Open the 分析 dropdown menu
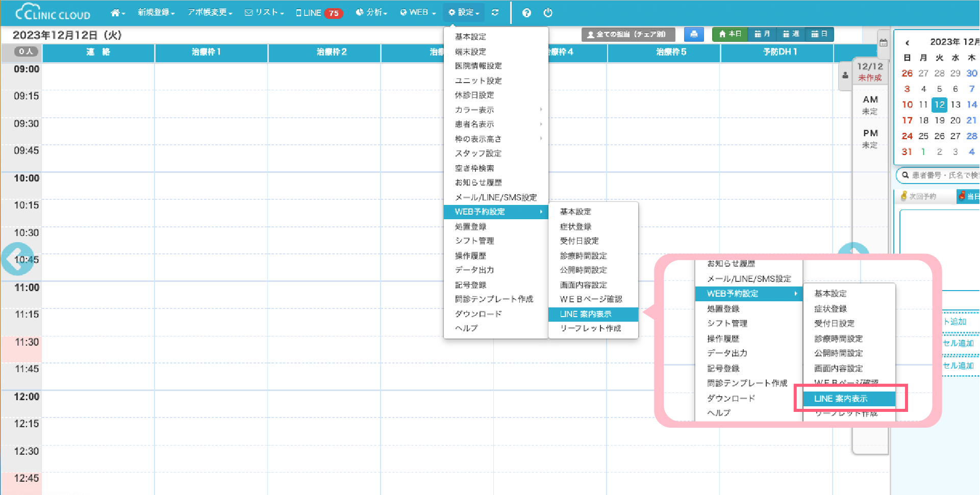Screen dimensions: 980x495 [x=371, y=13]
